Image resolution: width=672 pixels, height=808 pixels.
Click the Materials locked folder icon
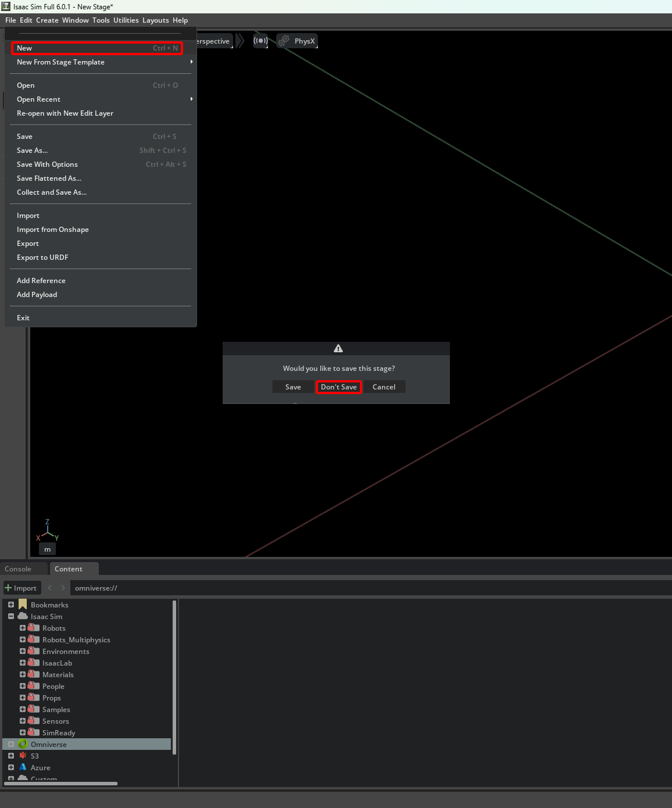(34, 674)
